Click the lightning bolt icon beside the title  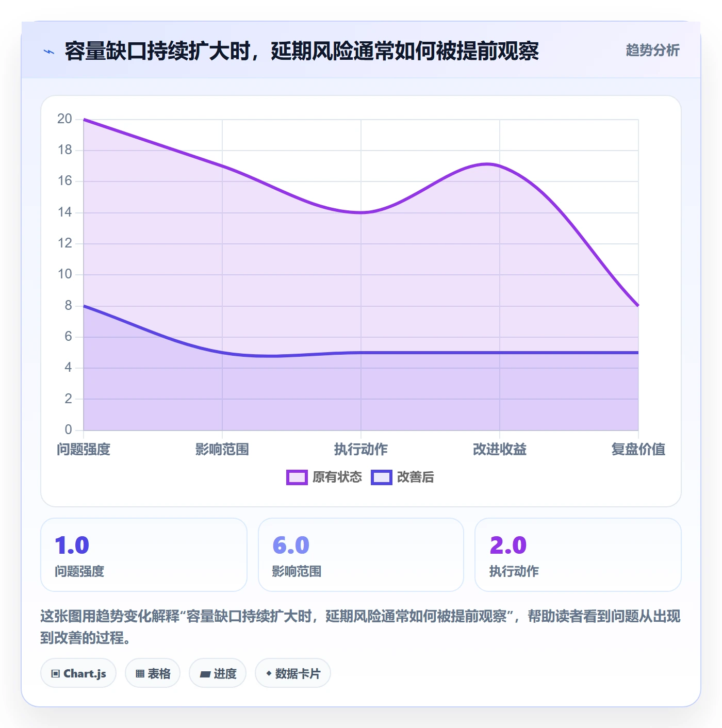(x=49, y=52)
